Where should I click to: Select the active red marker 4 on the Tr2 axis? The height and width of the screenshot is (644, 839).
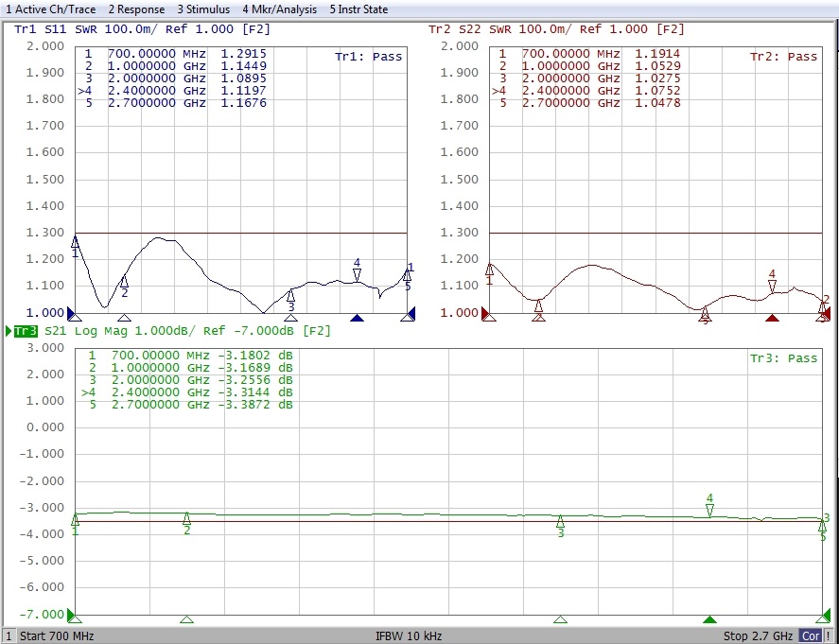(x=772, y=319)
